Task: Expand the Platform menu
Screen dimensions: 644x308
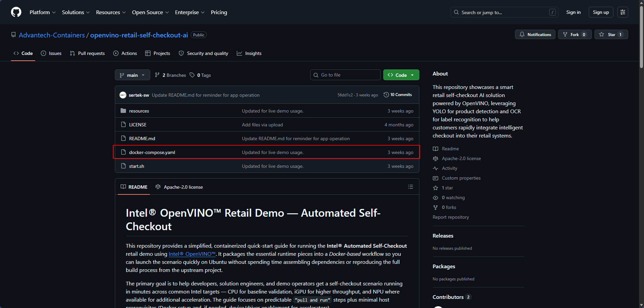Action: (42, 12)
